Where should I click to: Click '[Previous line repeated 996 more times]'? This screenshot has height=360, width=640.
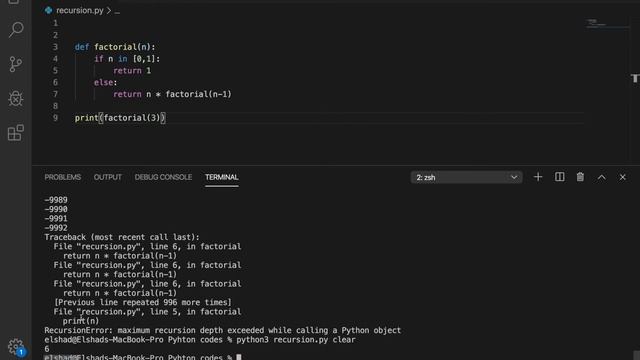pos(143,302)
